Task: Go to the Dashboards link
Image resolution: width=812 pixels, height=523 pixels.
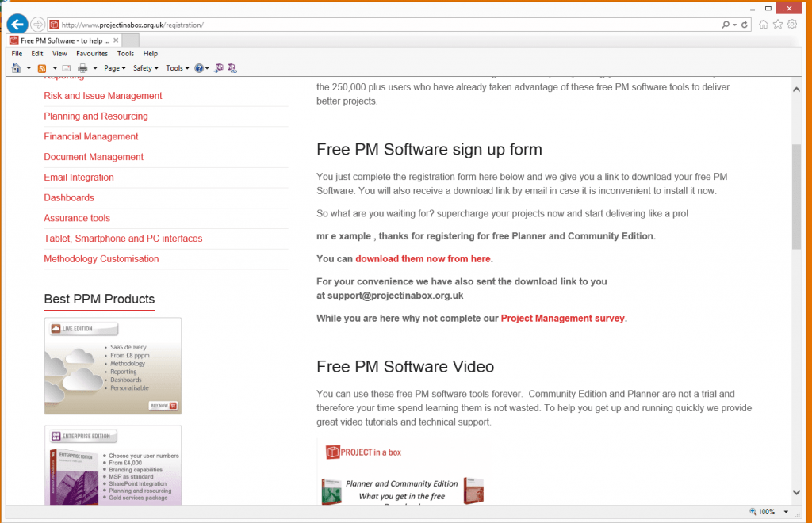Action: click(x=69, y=197)
